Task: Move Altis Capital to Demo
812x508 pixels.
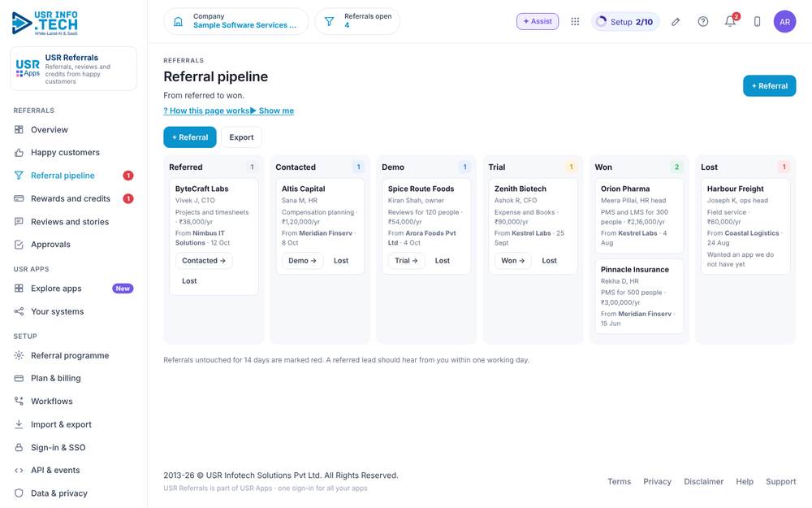Action: point(302,261)
